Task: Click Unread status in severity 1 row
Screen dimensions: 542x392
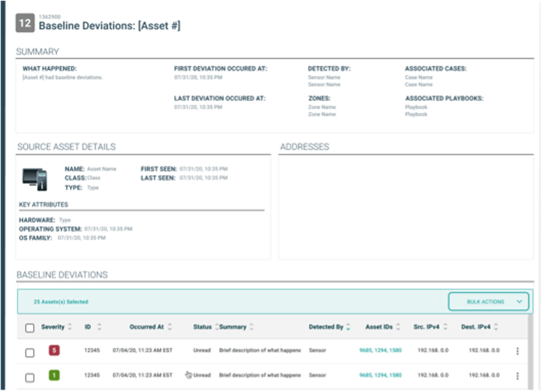Action: pyautogui.click(x=202, y=375)
